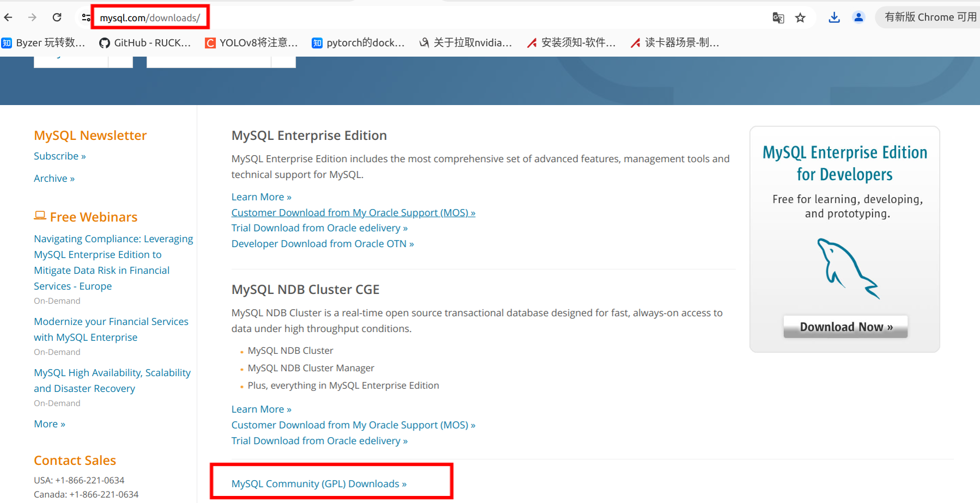Image resolution: width=980 pixels, height=503 pixels.
Task: Click Free Webinars laptop icon
Action: pyautogui.click(x=40, y=216)
